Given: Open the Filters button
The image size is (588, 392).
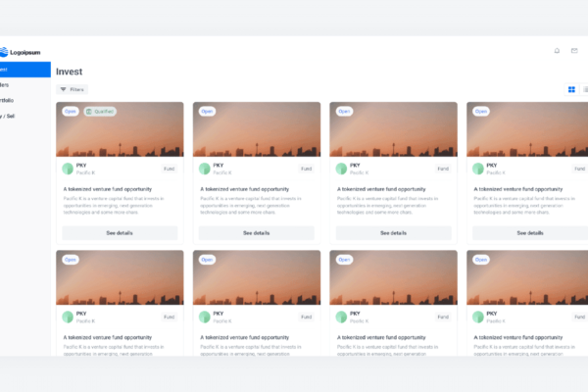Looking at the screenshot, I should (x=72, y=89).
